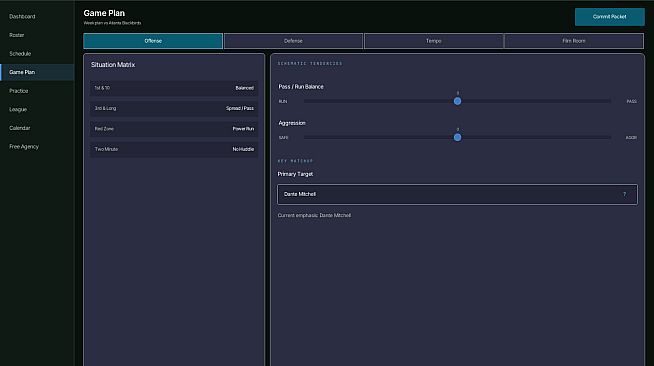
Task: Click the SAFE end label of Aggression
Action: coord(283,138)
